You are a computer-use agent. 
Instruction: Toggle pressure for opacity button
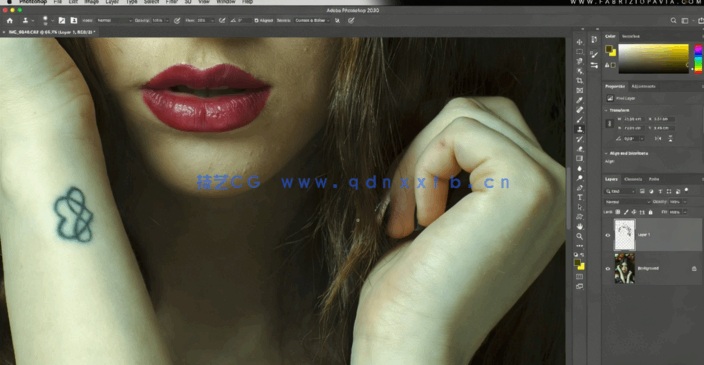click(177, 21)
